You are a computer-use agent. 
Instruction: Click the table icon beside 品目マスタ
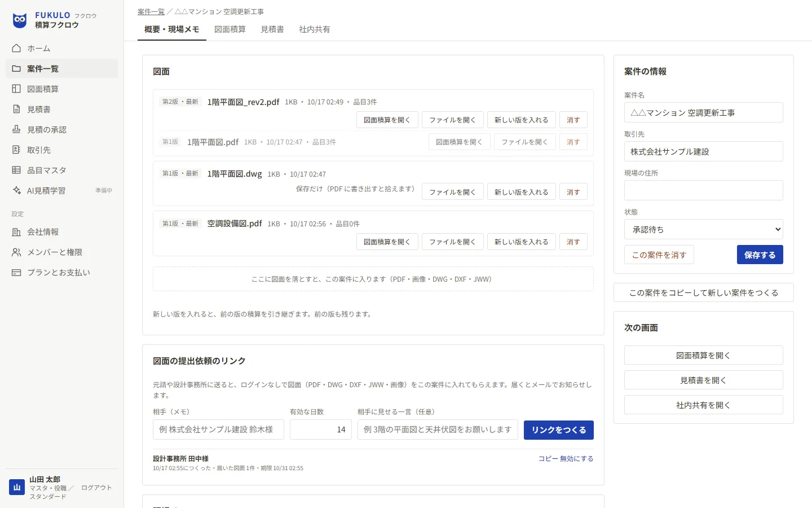[16, 170]
